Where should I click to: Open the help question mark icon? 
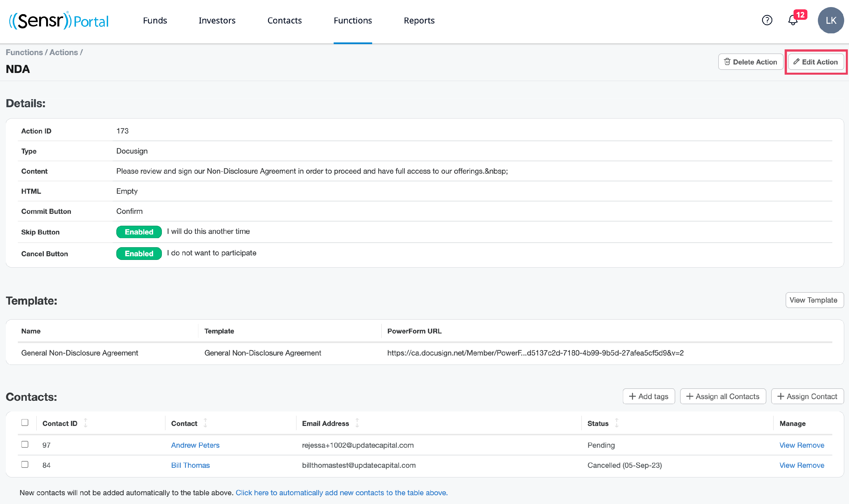[767, 20]
